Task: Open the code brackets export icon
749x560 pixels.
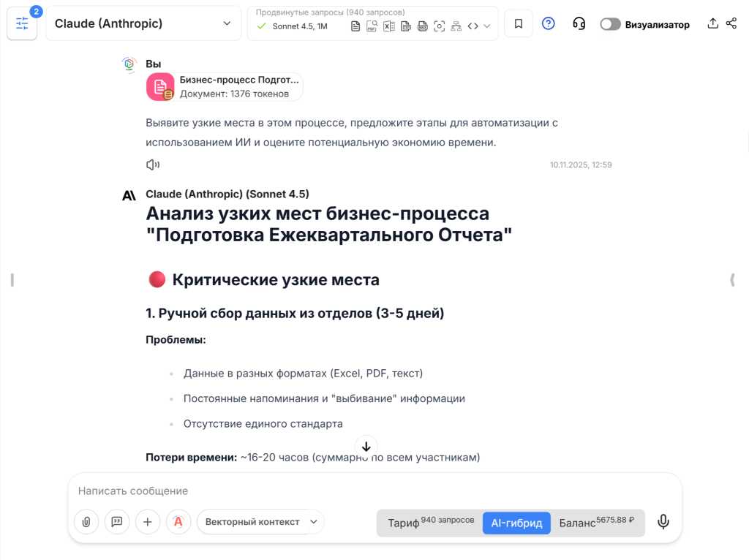Action: tap(473, 26)
